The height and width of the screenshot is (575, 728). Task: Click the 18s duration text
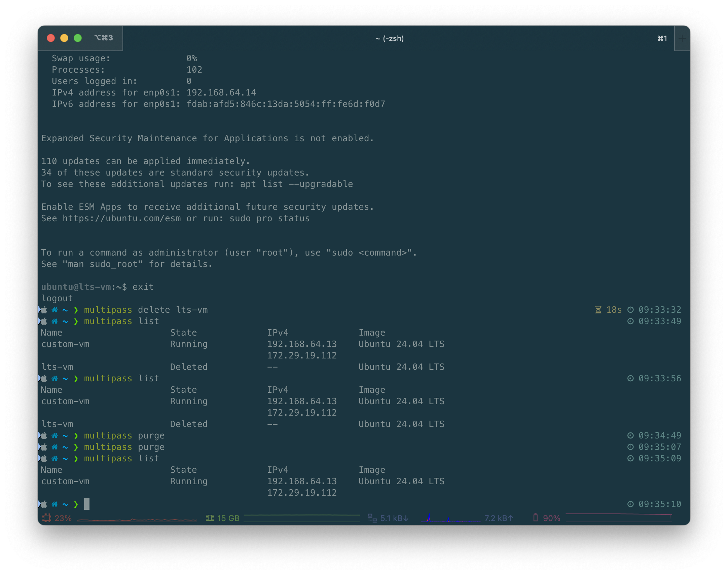614,310
